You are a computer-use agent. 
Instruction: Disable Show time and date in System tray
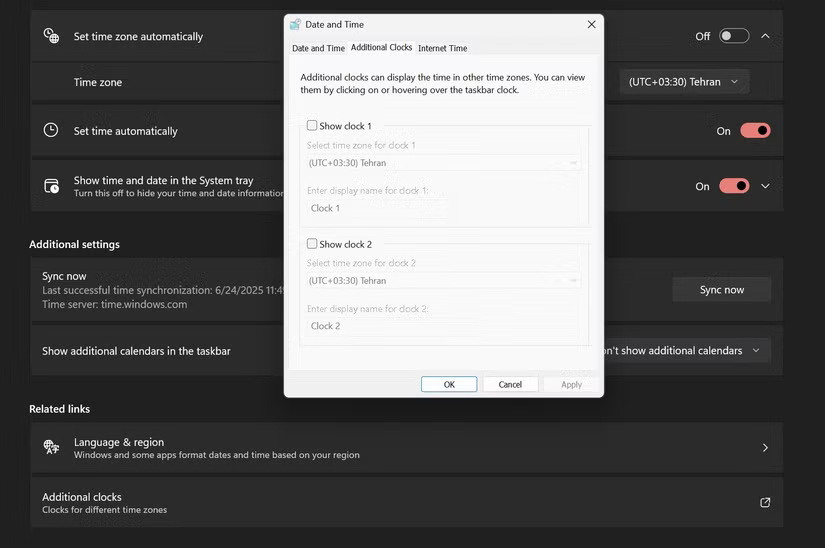[x=734, y=186]
